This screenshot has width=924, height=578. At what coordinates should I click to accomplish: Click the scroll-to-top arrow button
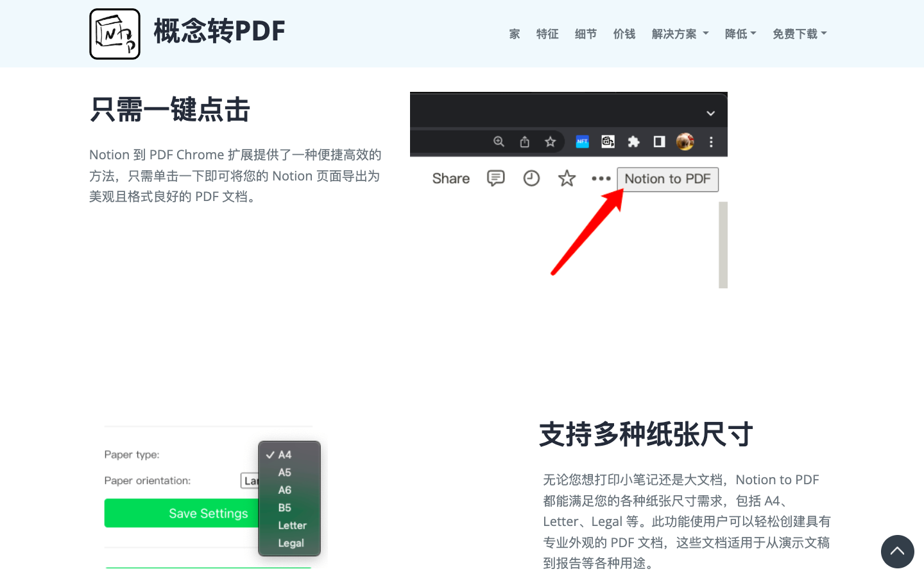[898, 552]
